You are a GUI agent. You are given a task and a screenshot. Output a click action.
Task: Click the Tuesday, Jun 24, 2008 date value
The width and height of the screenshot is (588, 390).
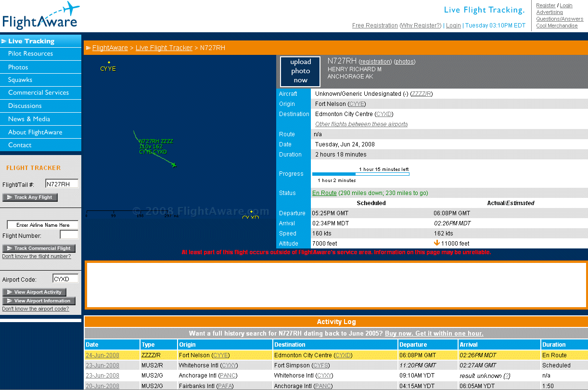click(345, 144)
